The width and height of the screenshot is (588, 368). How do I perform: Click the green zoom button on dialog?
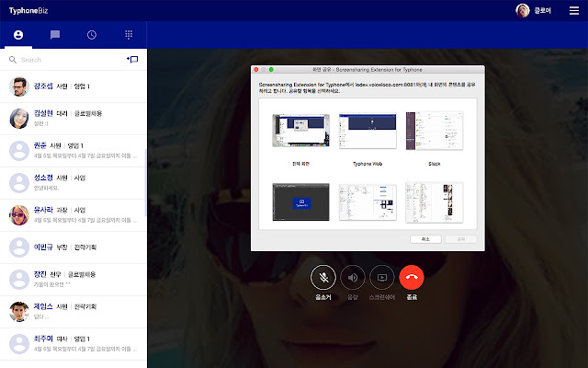(271, 70)
